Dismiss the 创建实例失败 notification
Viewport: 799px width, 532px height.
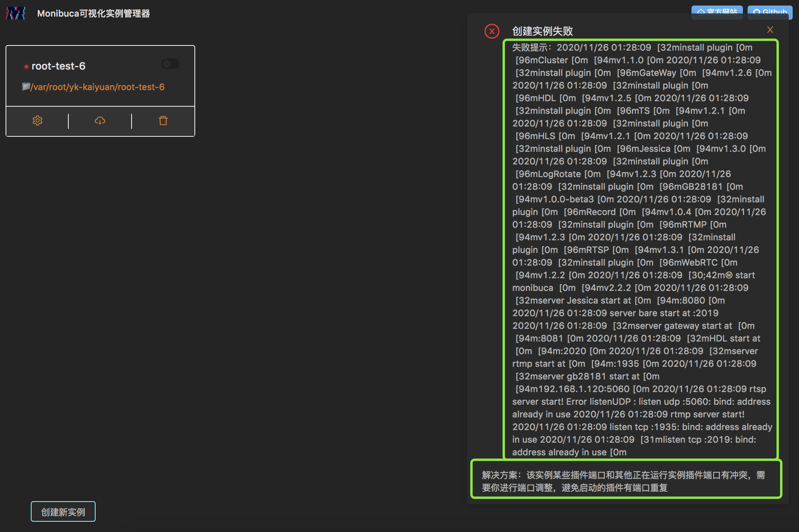pos(770,30)
